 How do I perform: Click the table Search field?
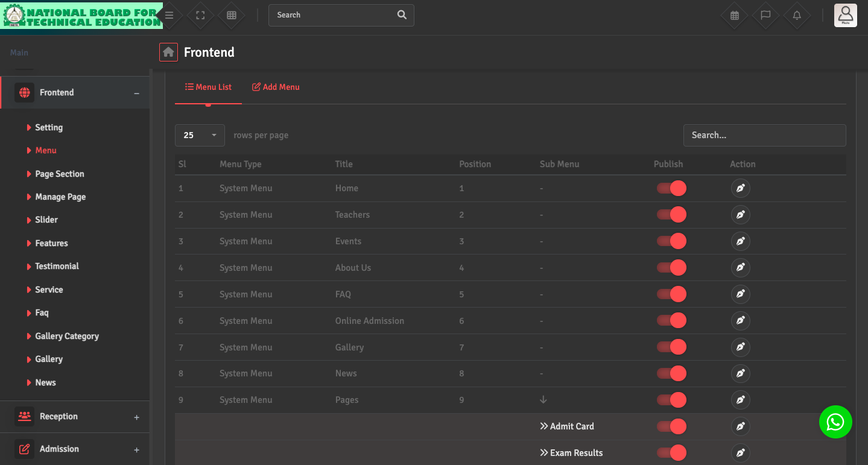pyautogui.click(x=764, y=135)
